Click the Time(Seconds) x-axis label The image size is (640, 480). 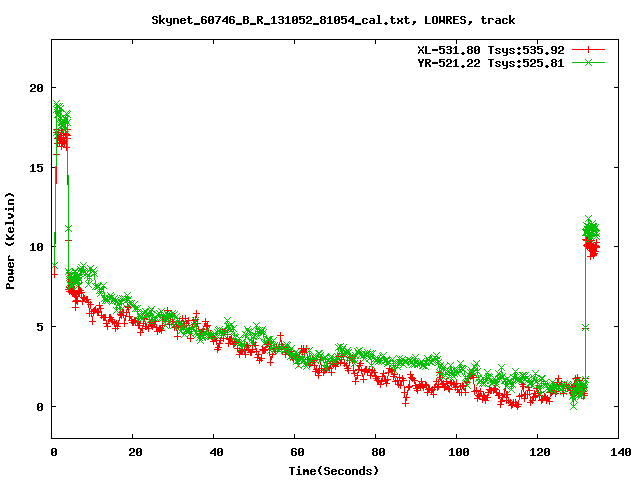pos(334,471)
